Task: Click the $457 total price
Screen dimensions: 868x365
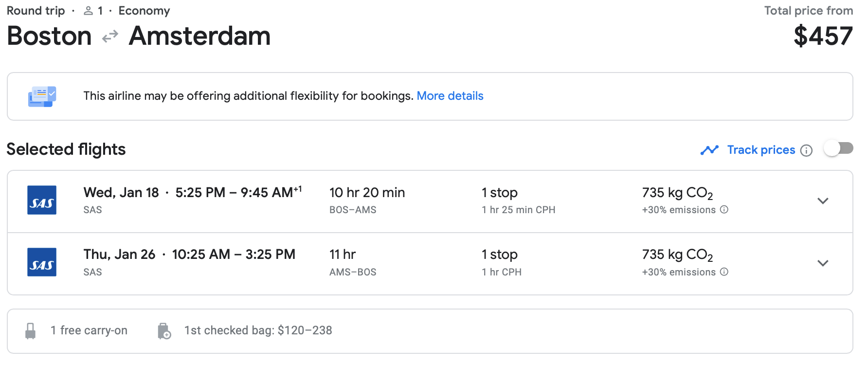Action: coord(823,36)
